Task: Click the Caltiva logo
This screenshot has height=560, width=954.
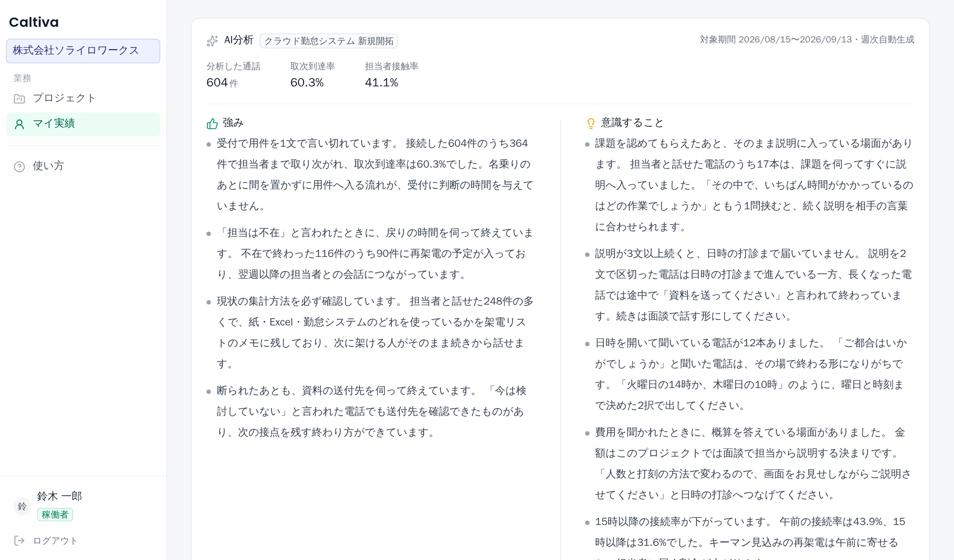Action: point(34,22)
